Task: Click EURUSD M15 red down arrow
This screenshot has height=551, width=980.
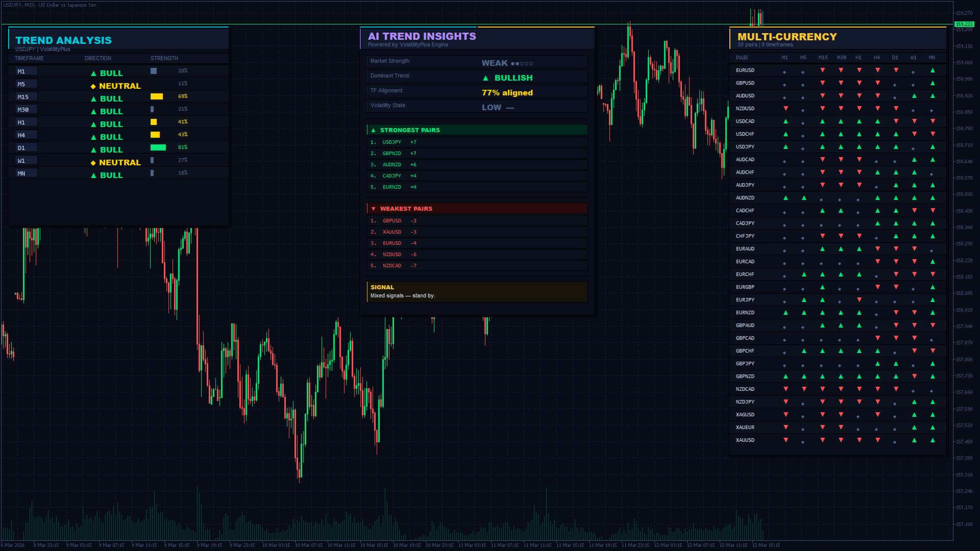Action: coord(822,70)
